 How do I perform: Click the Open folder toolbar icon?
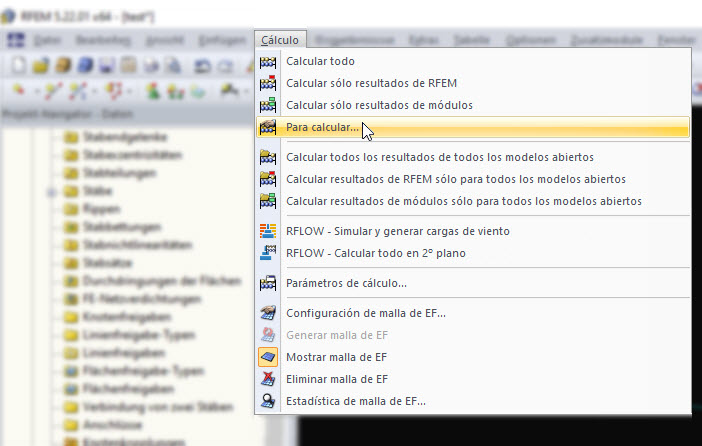click(x=41, y=65)
